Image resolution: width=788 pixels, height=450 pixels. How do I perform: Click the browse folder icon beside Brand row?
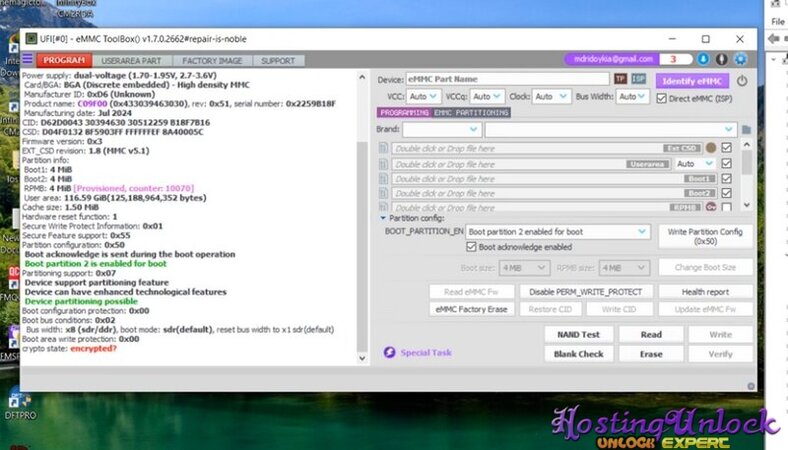[746, 130]
